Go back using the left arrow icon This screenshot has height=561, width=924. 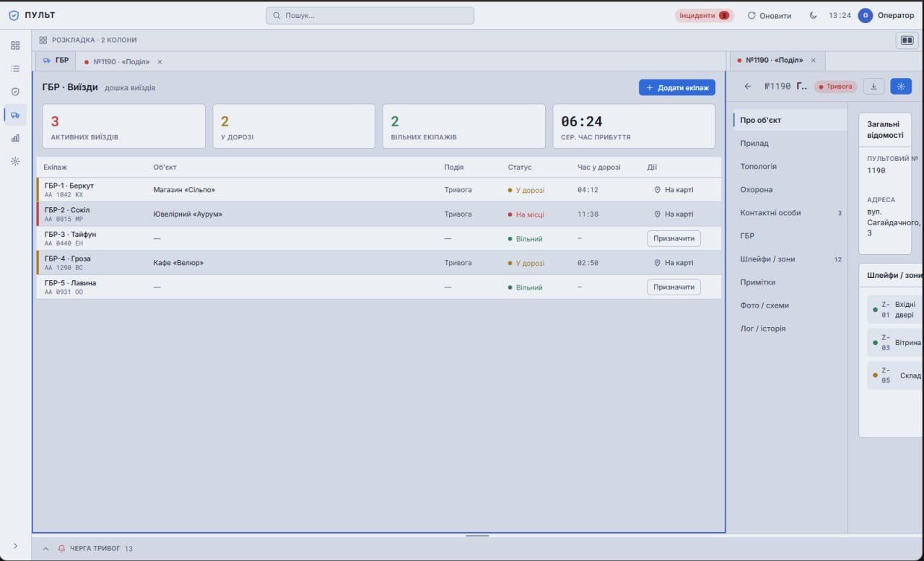[x=748, y=87]
